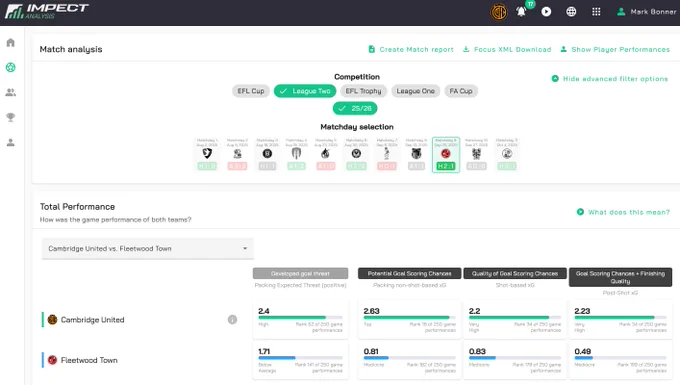Select Matchday 4 match card
Viewport: 680px width, 385px height.
click(x=297, y=154)
